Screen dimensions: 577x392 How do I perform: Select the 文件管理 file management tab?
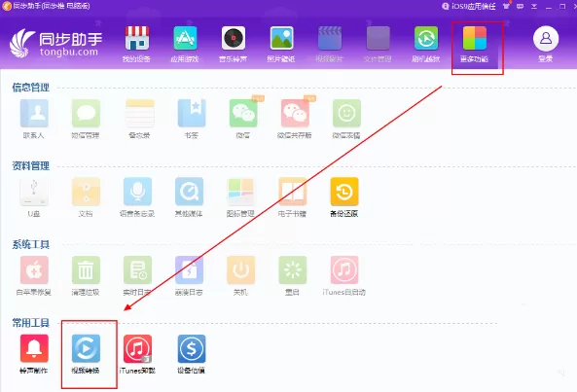tap(378, 44)
